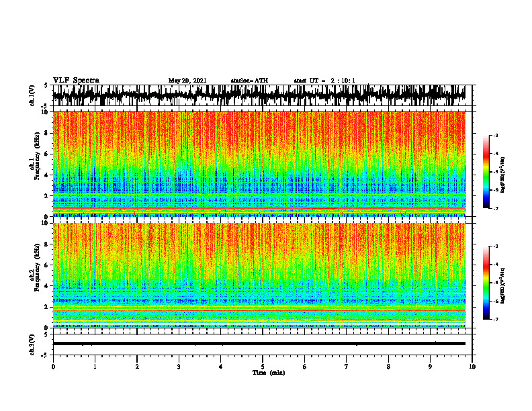Viewport: 532px width, 411px height.
Task: Click the ch.1 "Frequency (kHz)" axis label
Action: [37, 156]
